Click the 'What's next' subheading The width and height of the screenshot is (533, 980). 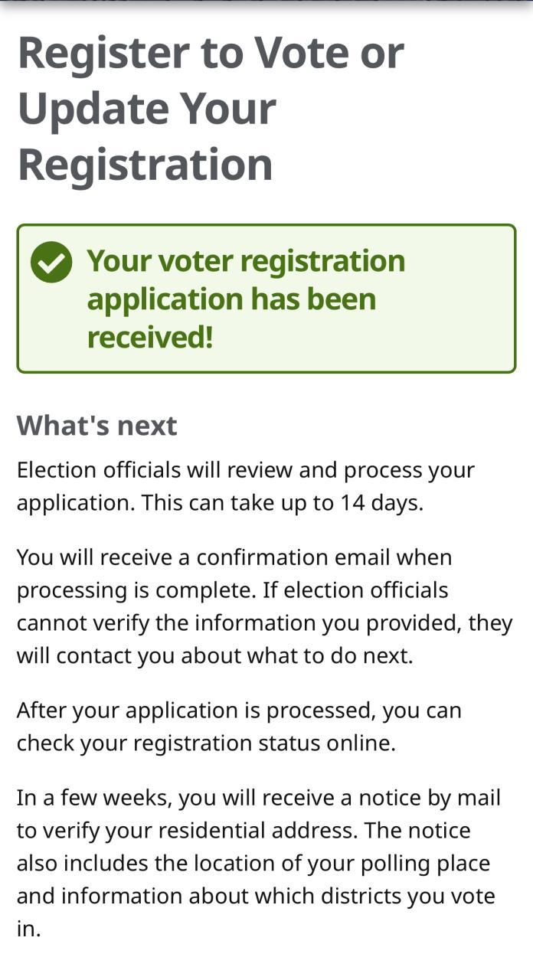pos(96,426)
